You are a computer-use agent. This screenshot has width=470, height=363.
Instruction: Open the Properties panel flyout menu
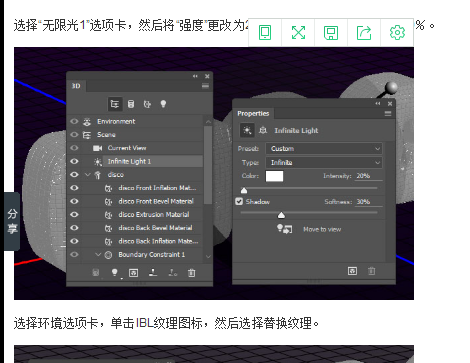coord(388,114)
